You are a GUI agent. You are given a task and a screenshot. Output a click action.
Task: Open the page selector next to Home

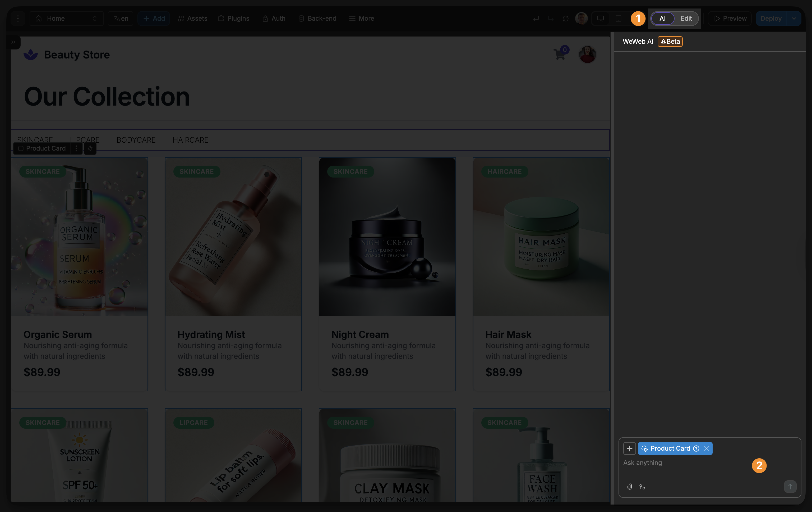pos(95,19)
